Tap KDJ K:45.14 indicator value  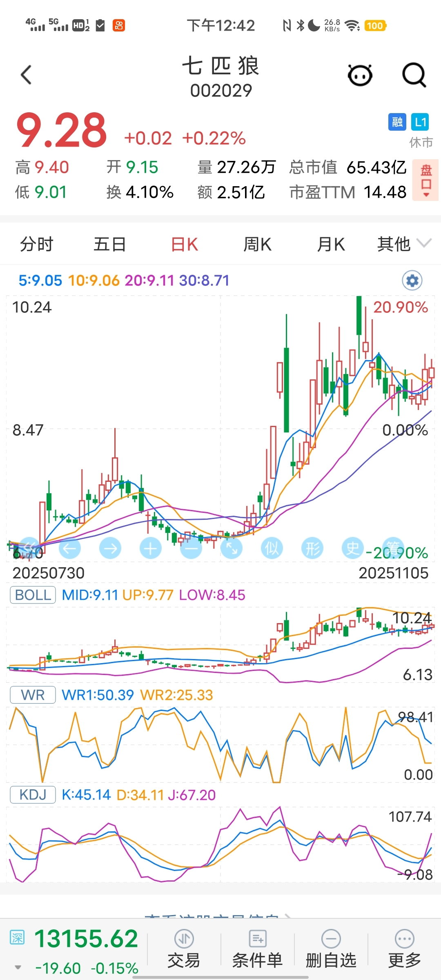point(86,795)
